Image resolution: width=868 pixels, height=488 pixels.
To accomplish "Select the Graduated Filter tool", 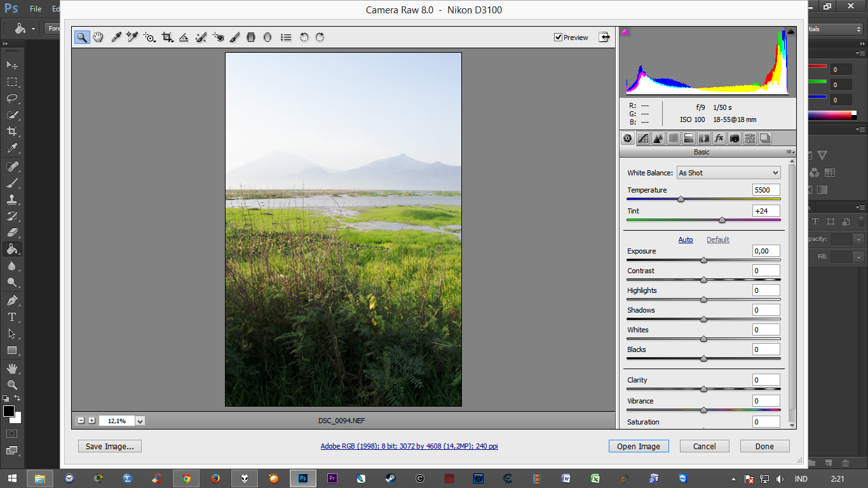I will point(251,37).
